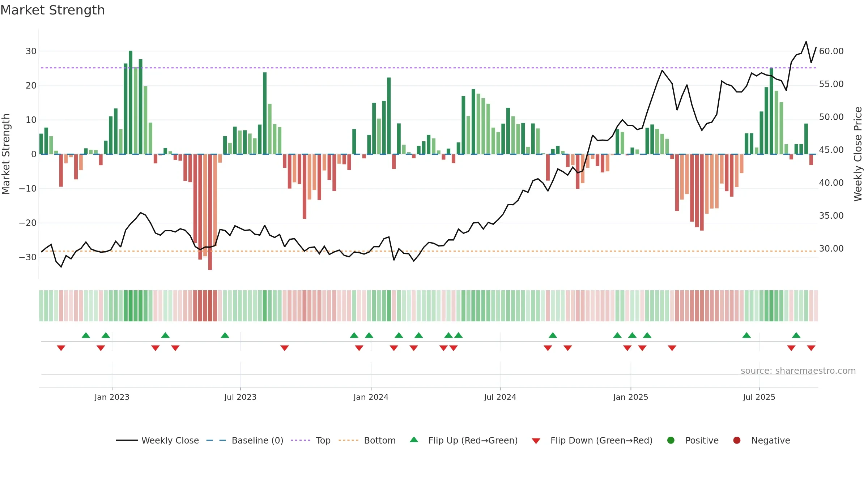Click the Jan 2025 axis label
Image resolution: width=868 pixels, height=488 pixels.
tap(631, 397)
